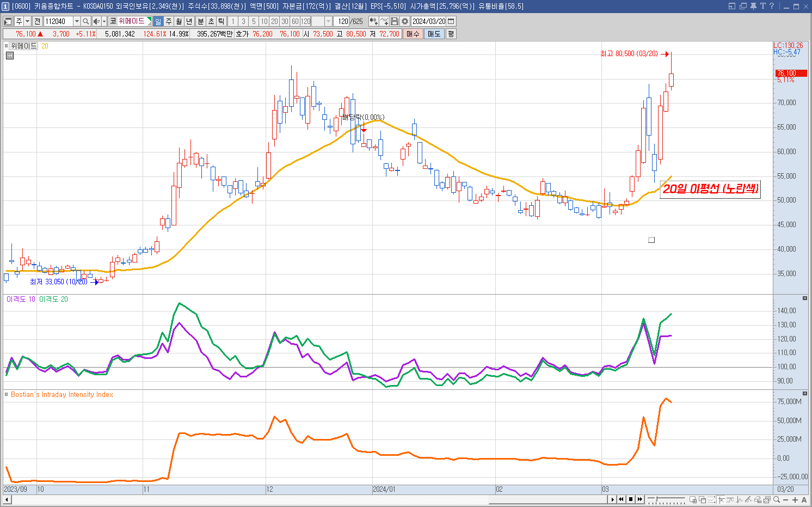Image resolution: width=812 pixels, height=507 pixels.
Task: Toggle the 전 button beside stock code
Action: tap(37, 21)
